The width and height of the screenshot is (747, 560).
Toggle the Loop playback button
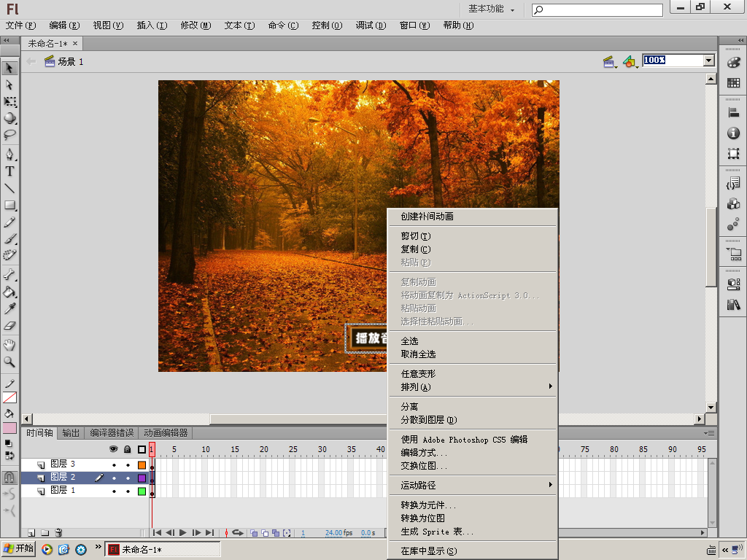tap(238, 532)
